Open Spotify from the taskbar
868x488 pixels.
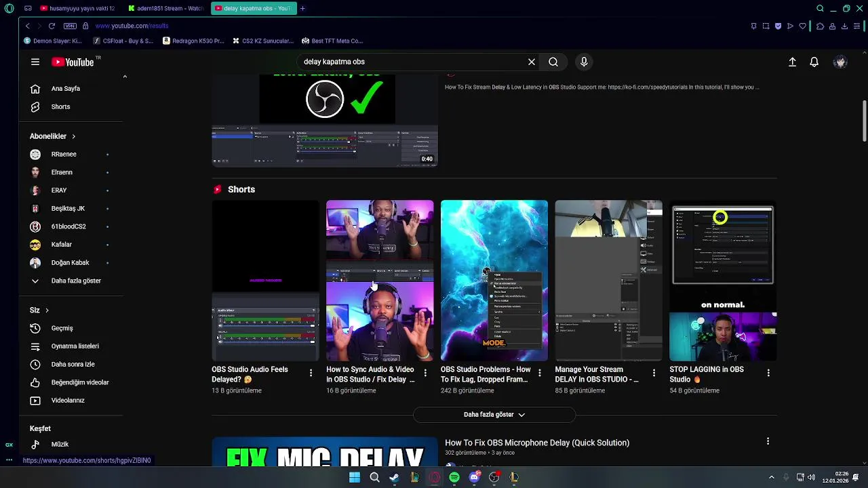click(x=454, y=477)
